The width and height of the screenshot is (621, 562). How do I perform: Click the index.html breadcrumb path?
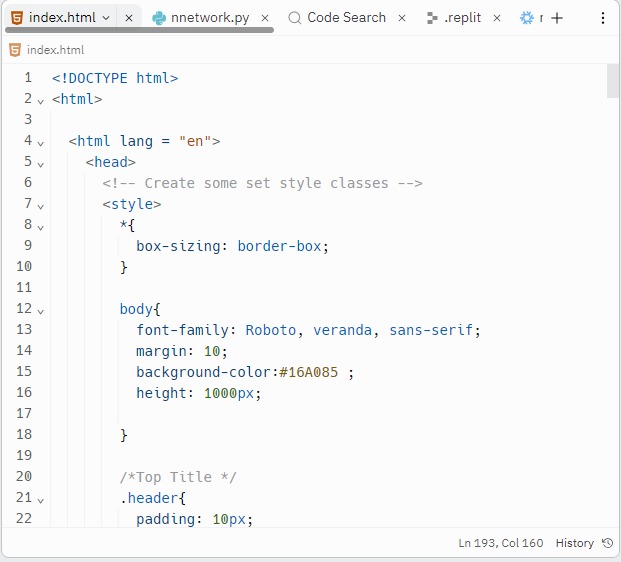coord(55,50)
